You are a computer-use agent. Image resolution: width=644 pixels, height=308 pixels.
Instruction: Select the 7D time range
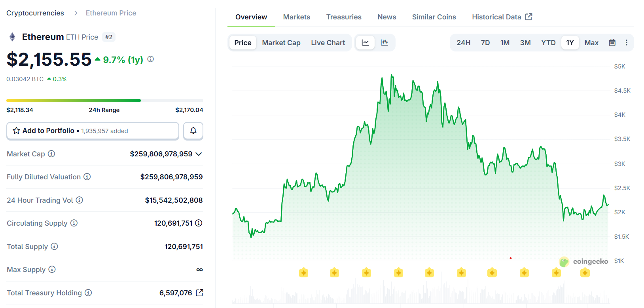(485, 43)
